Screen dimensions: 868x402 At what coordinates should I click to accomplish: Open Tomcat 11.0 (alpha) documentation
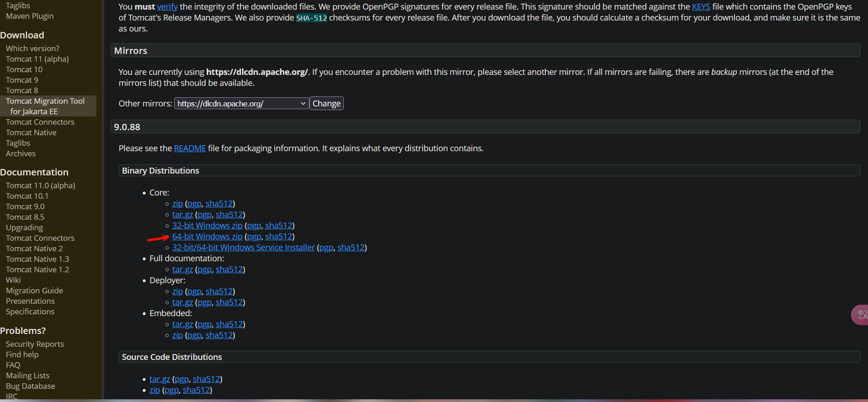(x=41, y=185)
